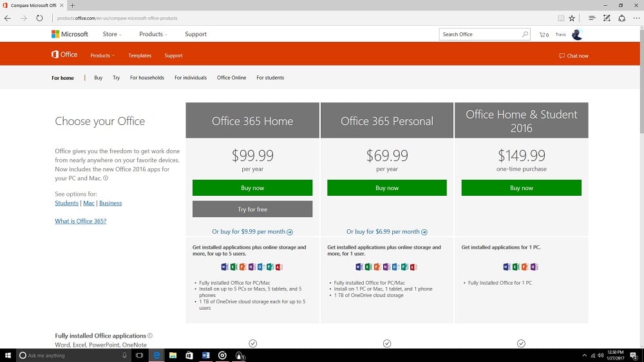The height and width of the screenshot is (362, 644).
Task: Click the browser Forward arrow
Action: pyautogui.click(x=23, y=18)
